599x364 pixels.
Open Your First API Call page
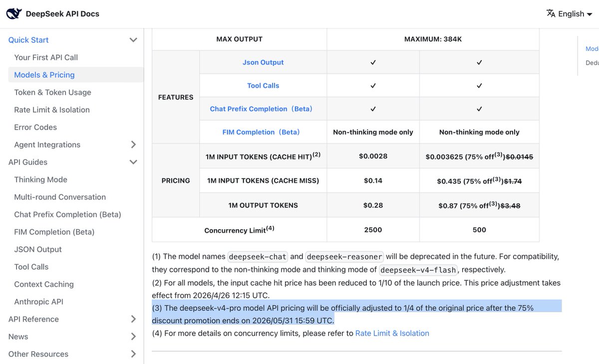(x=46, y=57)
